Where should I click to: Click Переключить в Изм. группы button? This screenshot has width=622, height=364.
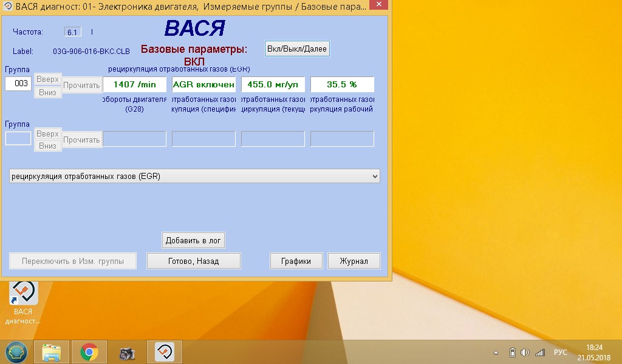[x=73, y=261]
